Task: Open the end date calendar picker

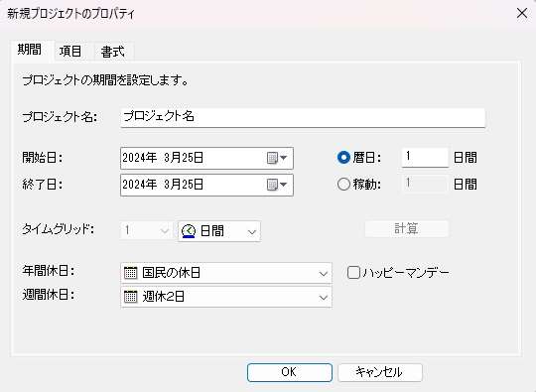Action: point(277,185)
